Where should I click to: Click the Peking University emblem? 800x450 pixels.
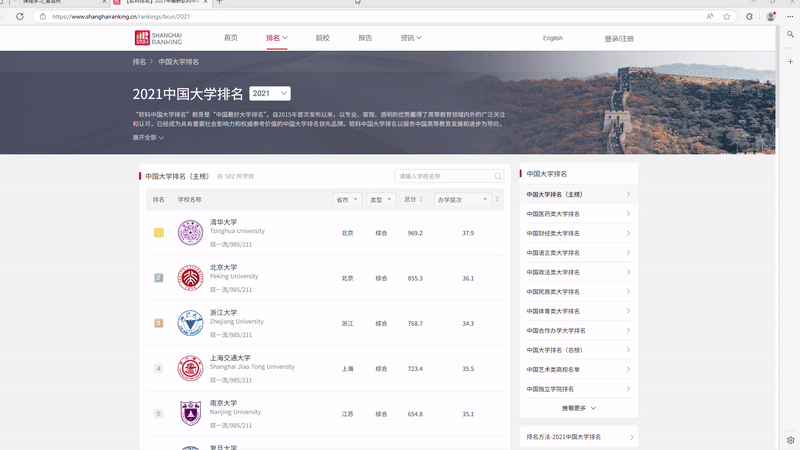[190, 278]
